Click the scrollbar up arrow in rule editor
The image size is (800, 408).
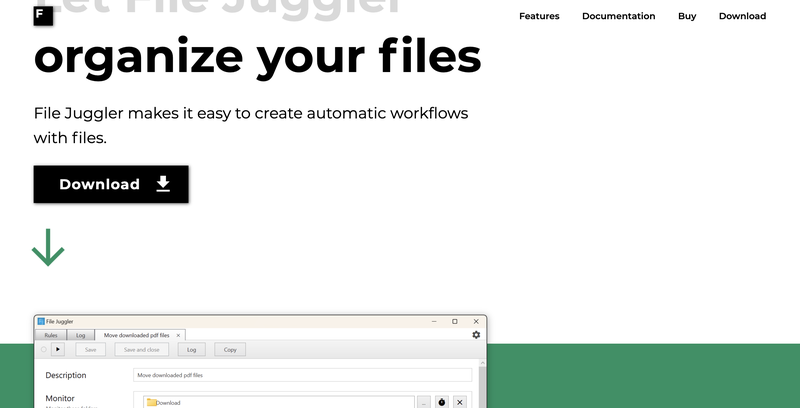[482, 362]
